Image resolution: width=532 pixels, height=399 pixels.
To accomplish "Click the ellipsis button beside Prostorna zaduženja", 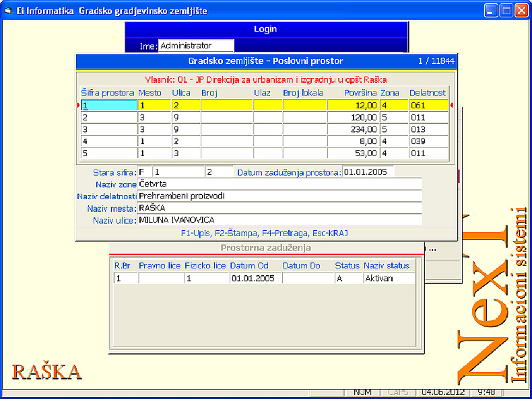I will [x=432, y=249].
